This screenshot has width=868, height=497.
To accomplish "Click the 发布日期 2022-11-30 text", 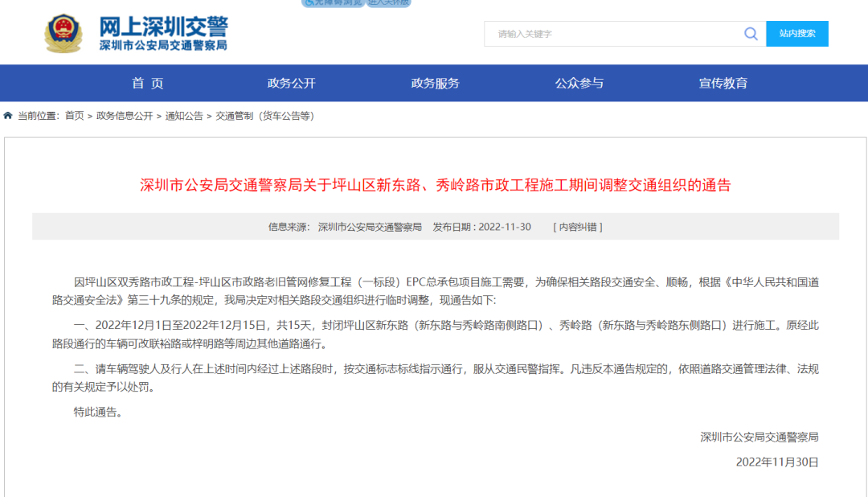I will (481, 227).
